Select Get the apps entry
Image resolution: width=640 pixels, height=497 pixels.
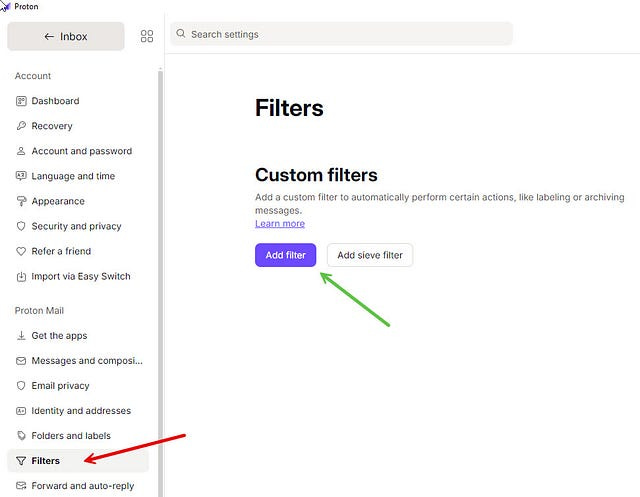coord(78,335)
